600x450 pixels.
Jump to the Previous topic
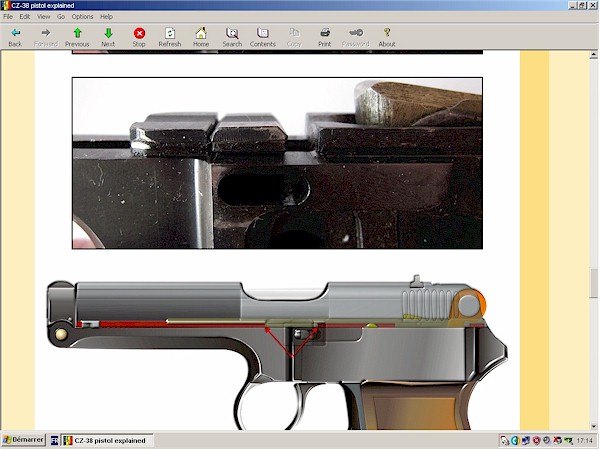pyautogui.click(x=77, y=37)
